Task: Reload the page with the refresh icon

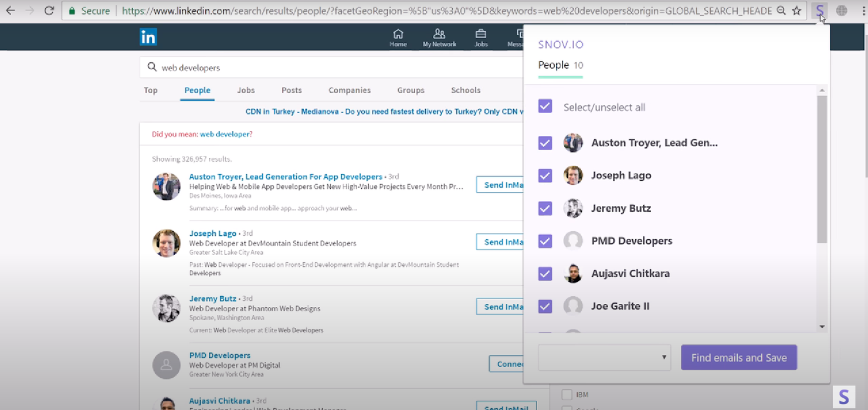Action: (x=49, y=10)
